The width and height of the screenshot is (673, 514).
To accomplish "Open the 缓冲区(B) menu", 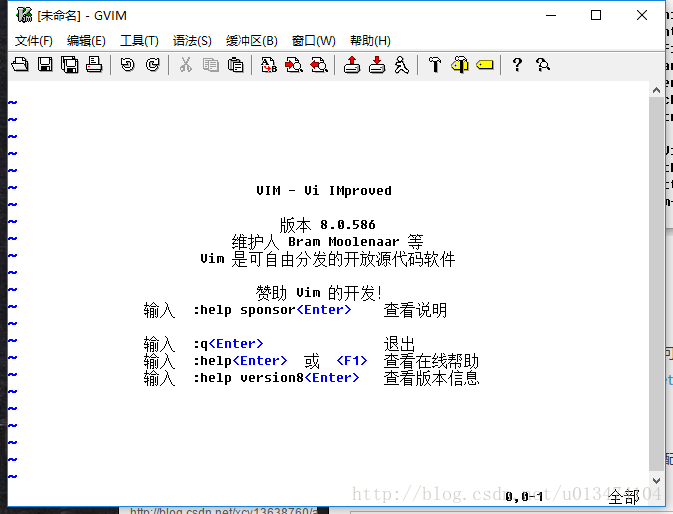I will pos(252,41).
